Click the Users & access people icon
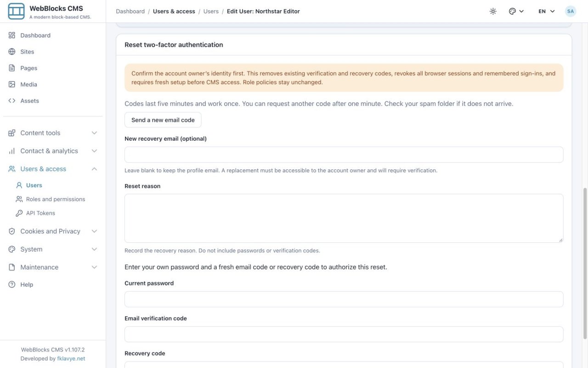 12,169
